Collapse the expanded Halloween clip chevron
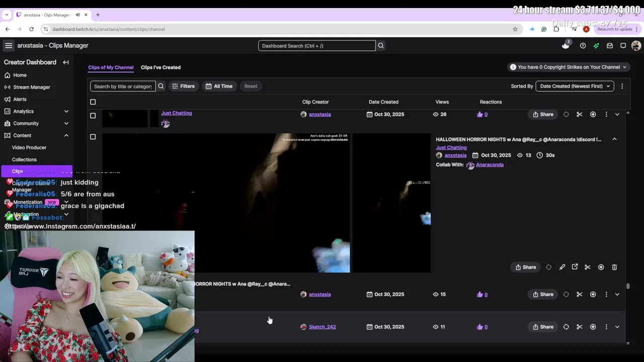Image resolution: width=644 pixels, height=362 pixels. tap(614, 139)
